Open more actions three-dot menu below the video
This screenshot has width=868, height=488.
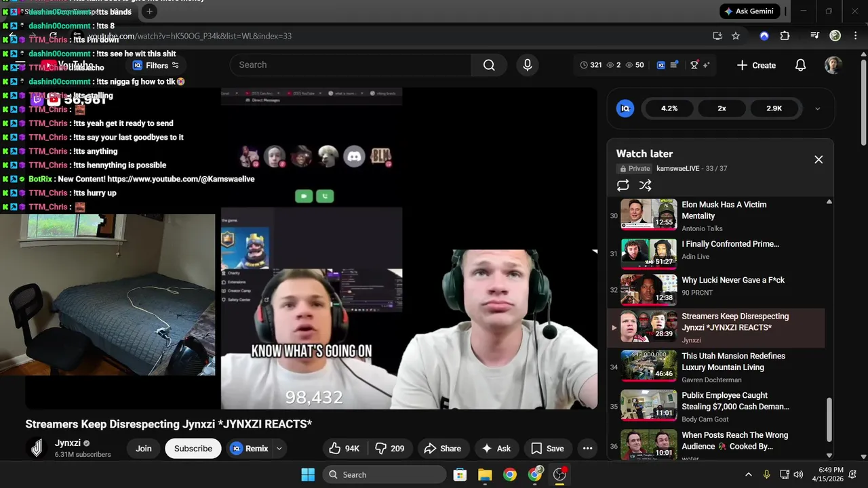588,449
